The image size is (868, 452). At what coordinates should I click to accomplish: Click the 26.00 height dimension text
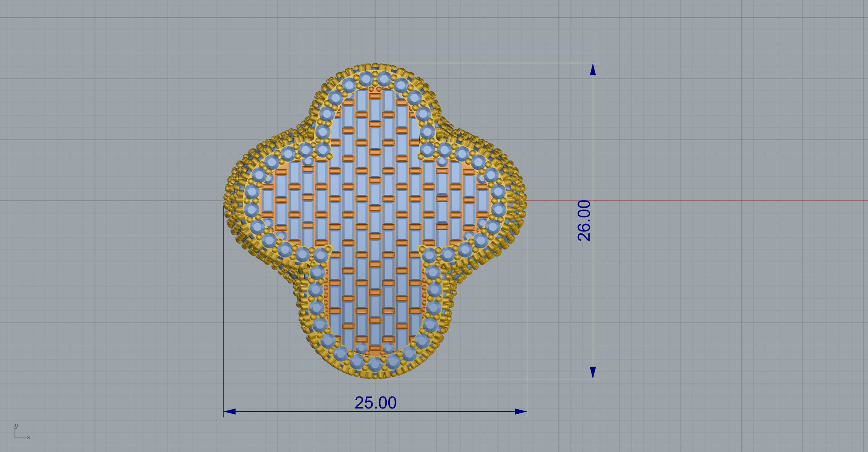[x=584, y=221]
